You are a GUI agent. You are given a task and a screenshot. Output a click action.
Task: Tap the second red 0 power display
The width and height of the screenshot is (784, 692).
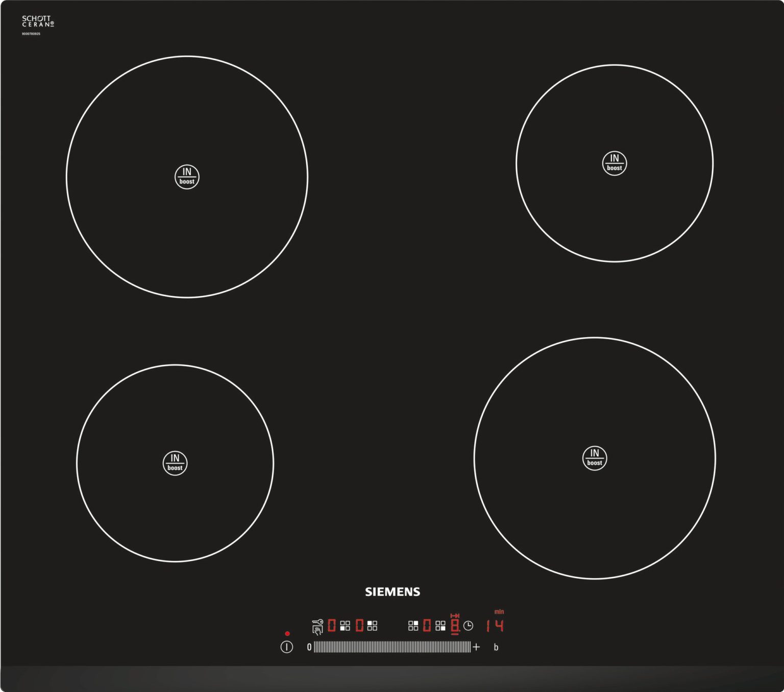359,626
